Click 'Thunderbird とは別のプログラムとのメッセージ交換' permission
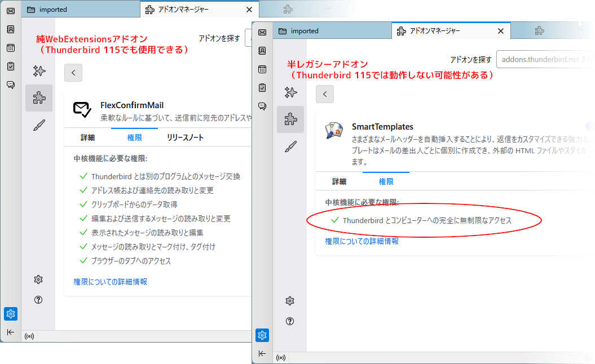 coord(166,176)
